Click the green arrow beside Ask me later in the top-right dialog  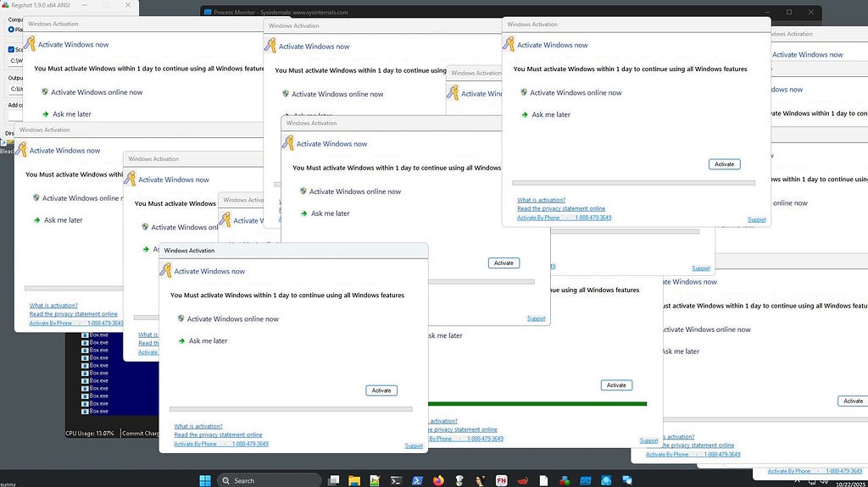tap(525, 114)
